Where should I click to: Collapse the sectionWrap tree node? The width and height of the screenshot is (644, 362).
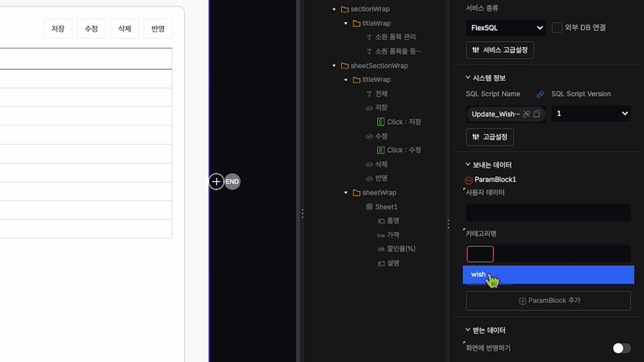(x=334, y=9)
